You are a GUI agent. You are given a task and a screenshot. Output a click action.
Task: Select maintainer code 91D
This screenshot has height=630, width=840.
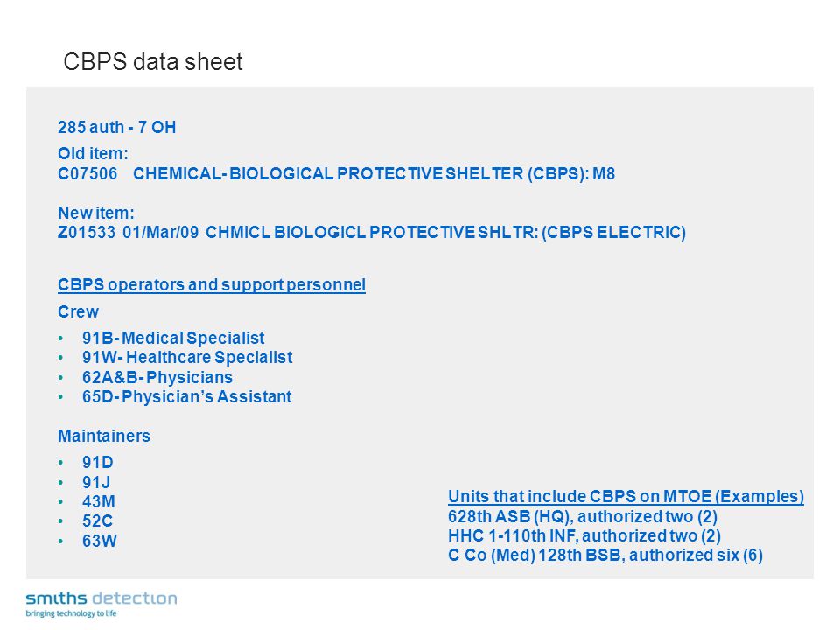tap(97, 462)
